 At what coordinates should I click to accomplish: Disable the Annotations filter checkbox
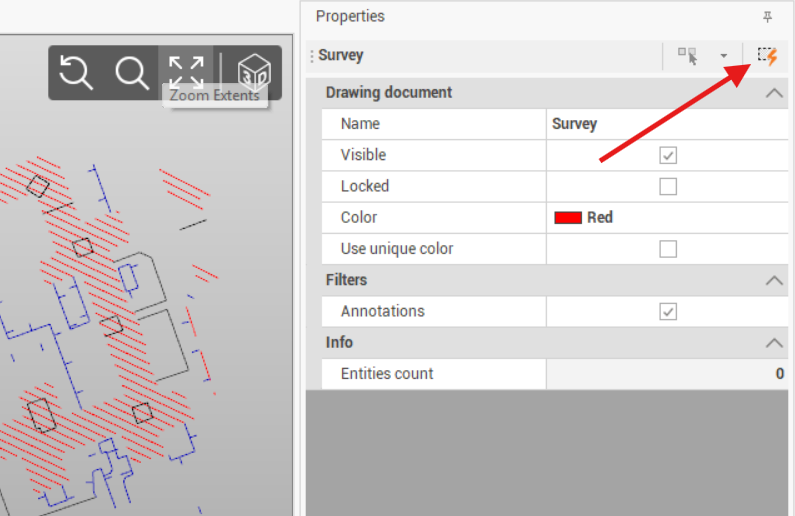(668, 311)
